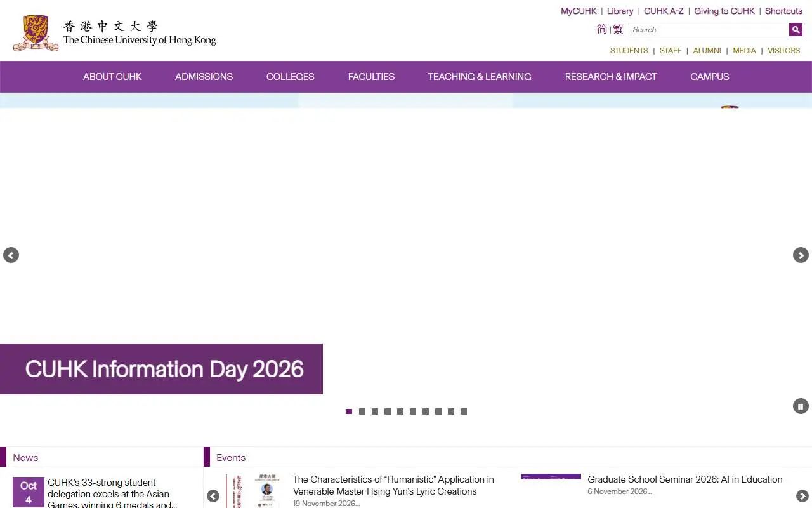The width and height of the screenshot is (812, 508).
Task: Open the CUHK A-Z link
Action: pos(664,11)
